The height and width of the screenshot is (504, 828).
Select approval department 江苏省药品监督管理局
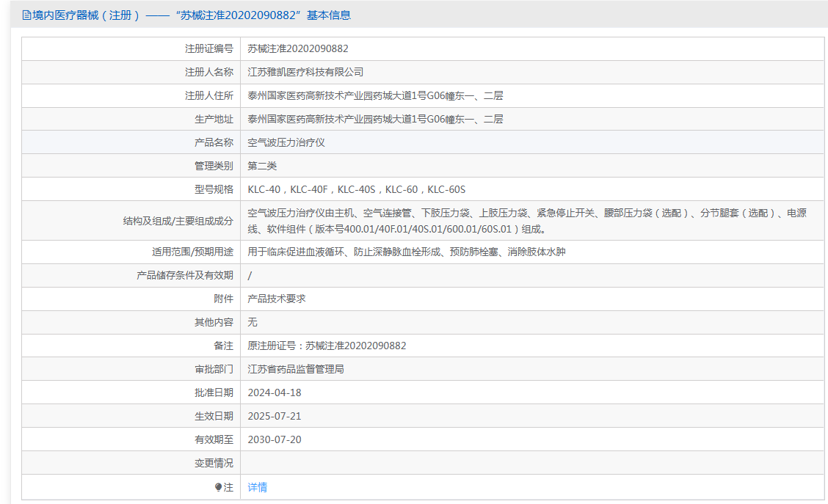(x=296, y=369)
